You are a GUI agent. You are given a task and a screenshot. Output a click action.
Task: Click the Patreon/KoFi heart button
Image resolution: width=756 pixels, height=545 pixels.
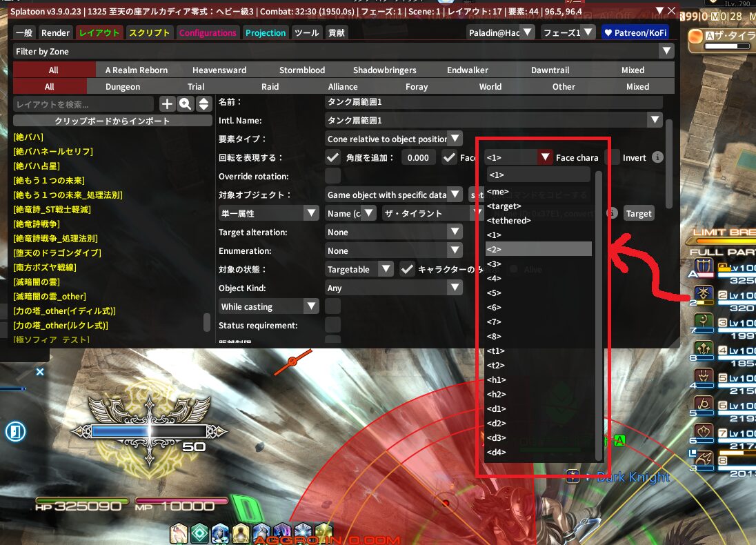(x=636, y=32)
